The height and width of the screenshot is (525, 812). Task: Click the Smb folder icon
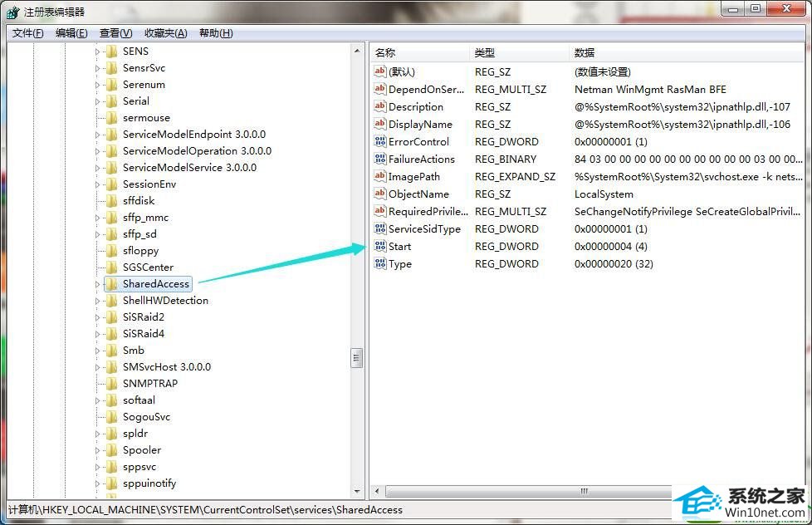(112, 351)
